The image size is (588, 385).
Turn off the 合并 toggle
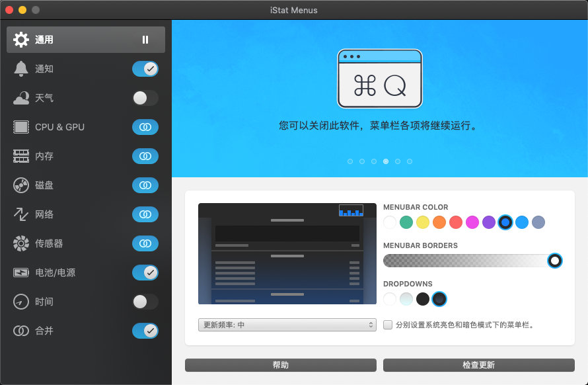(x=145, y=331)
